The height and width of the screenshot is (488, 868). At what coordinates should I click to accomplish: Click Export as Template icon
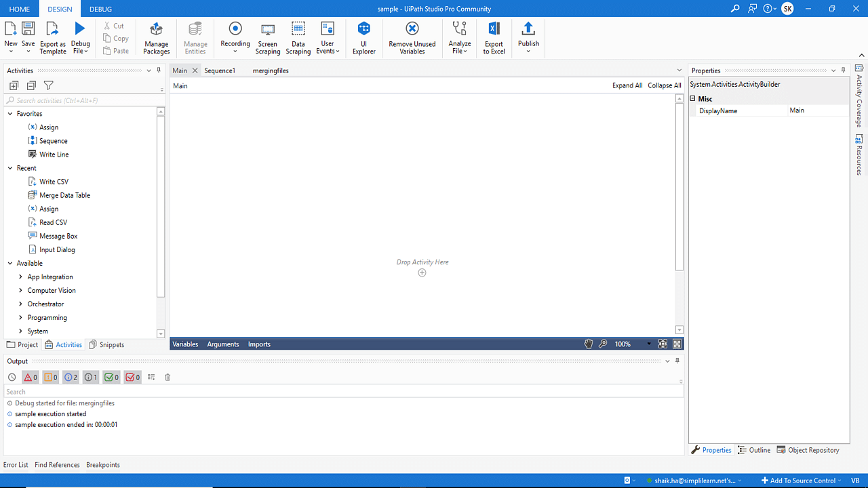click(53, 28)
